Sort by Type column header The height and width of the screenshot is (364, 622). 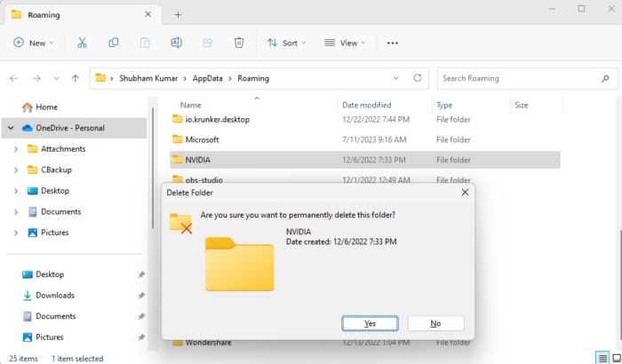coord(444,105)
